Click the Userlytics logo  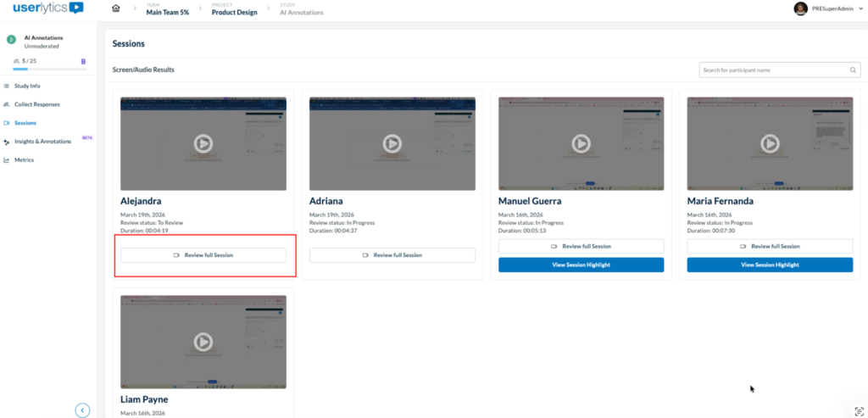pos(48,8)
